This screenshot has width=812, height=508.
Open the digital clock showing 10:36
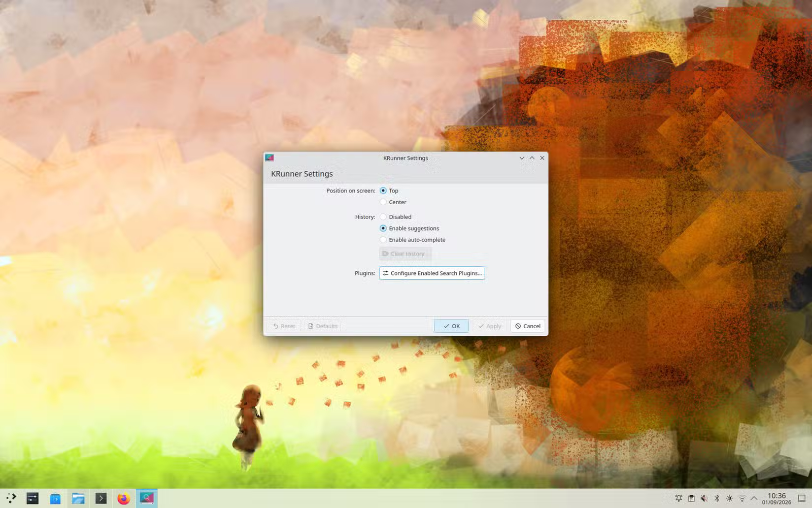pyautogui.click(x=776, y=498)
